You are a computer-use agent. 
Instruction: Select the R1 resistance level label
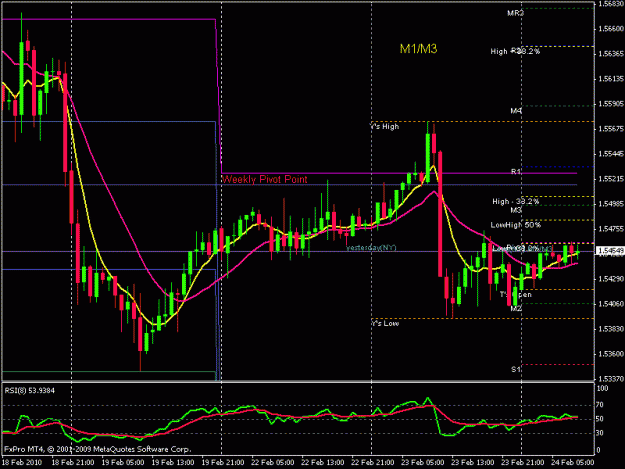516,171
